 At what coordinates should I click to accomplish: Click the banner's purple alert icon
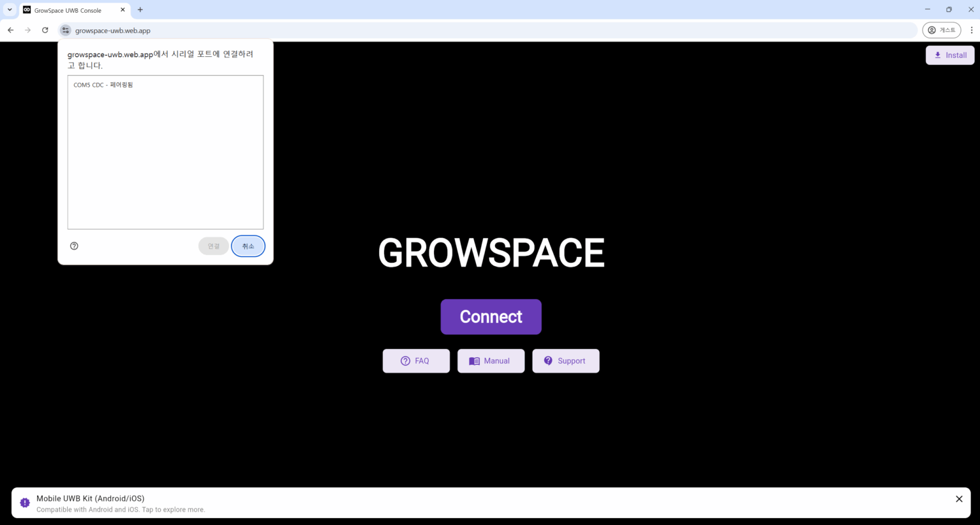tap(25, 503)
